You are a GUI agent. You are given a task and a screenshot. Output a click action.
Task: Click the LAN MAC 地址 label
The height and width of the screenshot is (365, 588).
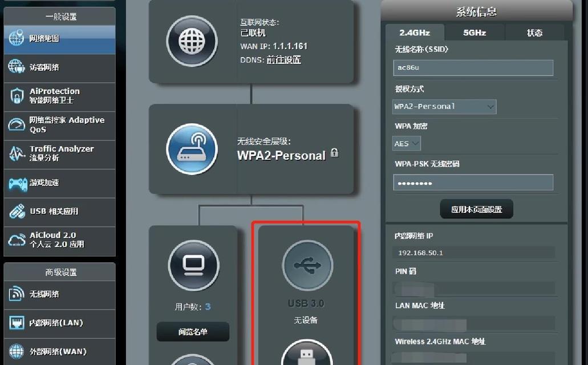(420, 306)
